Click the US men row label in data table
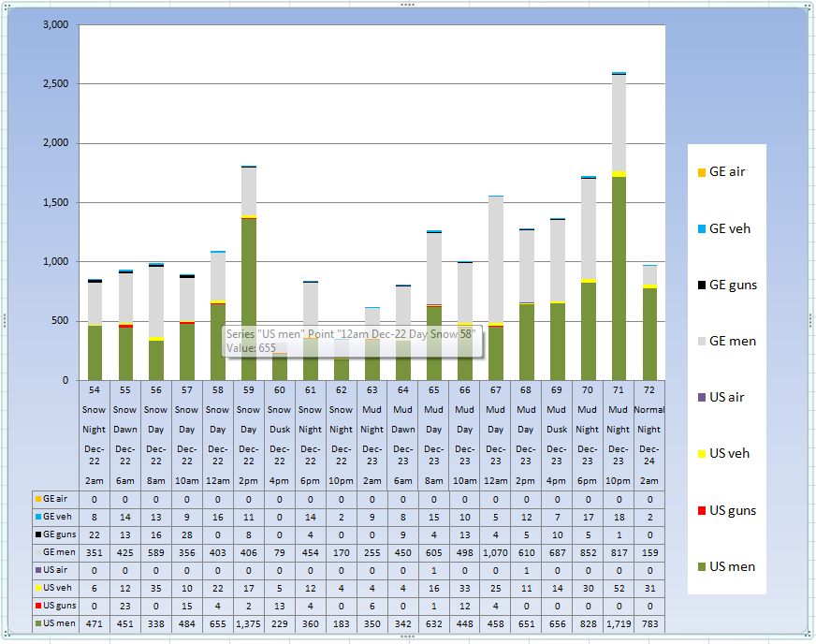The width and height of the screenshot is (816, 644). pos(55,623)
